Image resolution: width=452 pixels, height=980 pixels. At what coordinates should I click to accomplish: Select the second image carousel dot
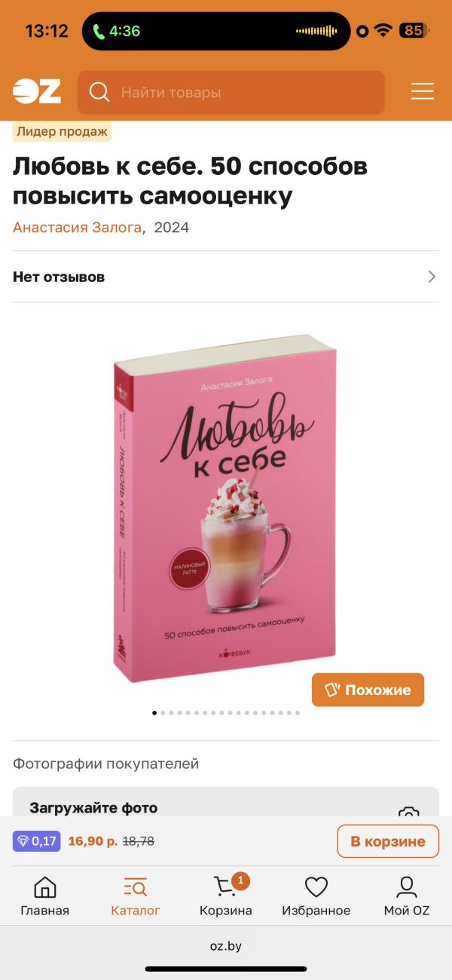point(163,712)
